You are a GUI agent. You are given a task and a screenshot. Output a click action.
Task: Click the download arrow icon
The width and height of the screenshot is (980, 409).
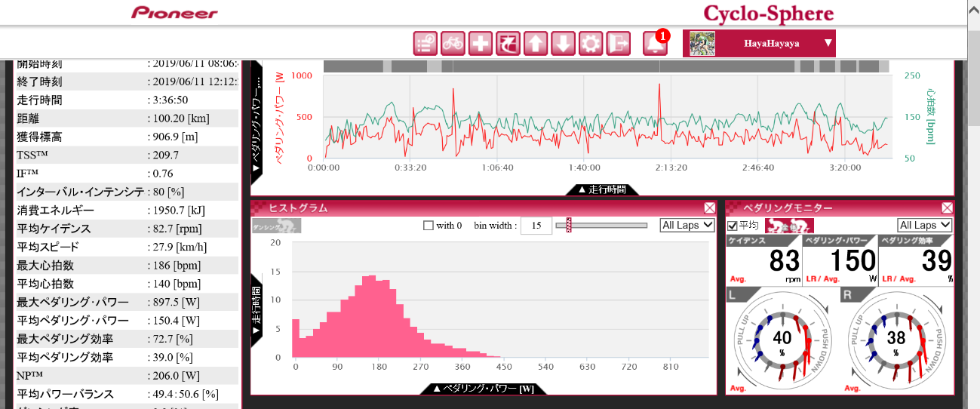click(563, 44)
